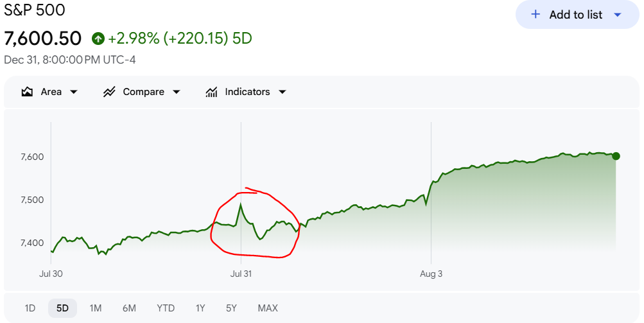Choose the YTD range

(x=166, y=308)
